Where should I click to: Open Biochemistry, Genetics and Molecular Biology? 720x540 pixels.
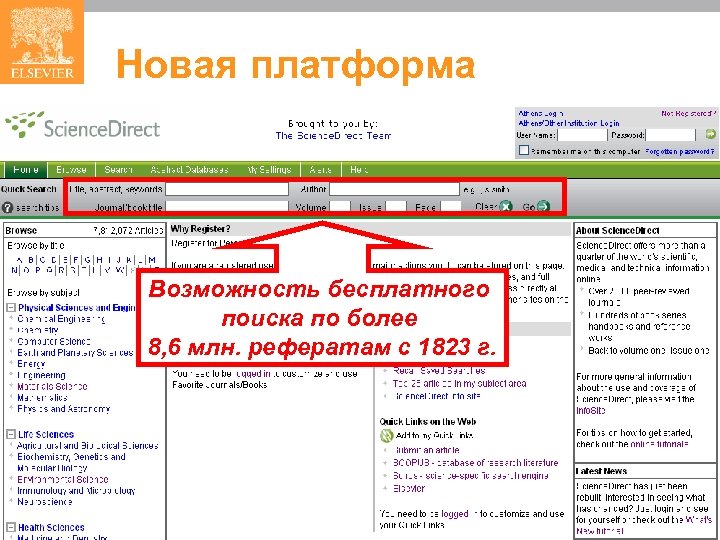tap(71, 462)
